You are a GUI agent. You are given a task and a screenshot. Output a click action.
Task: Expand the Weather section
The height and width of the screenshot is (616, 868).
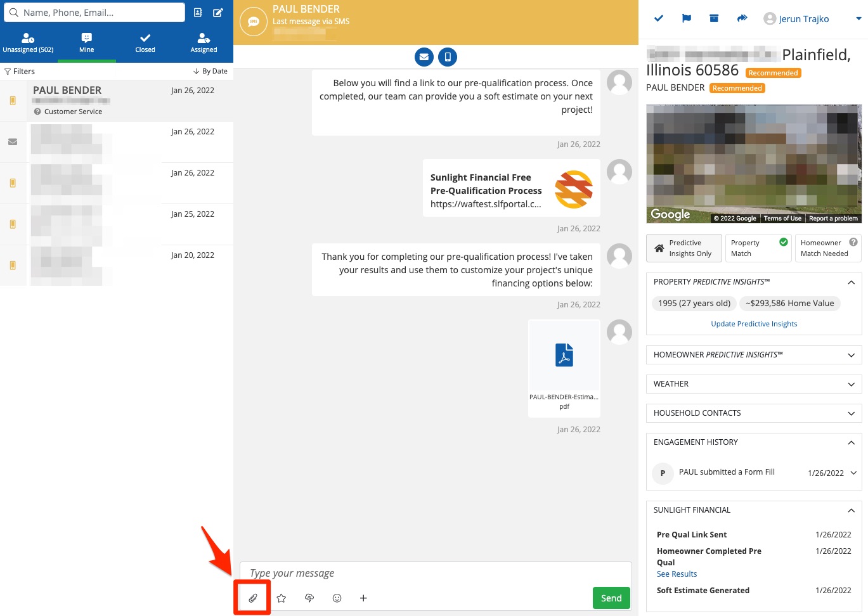pyautogui.click(x=754, y=384)
